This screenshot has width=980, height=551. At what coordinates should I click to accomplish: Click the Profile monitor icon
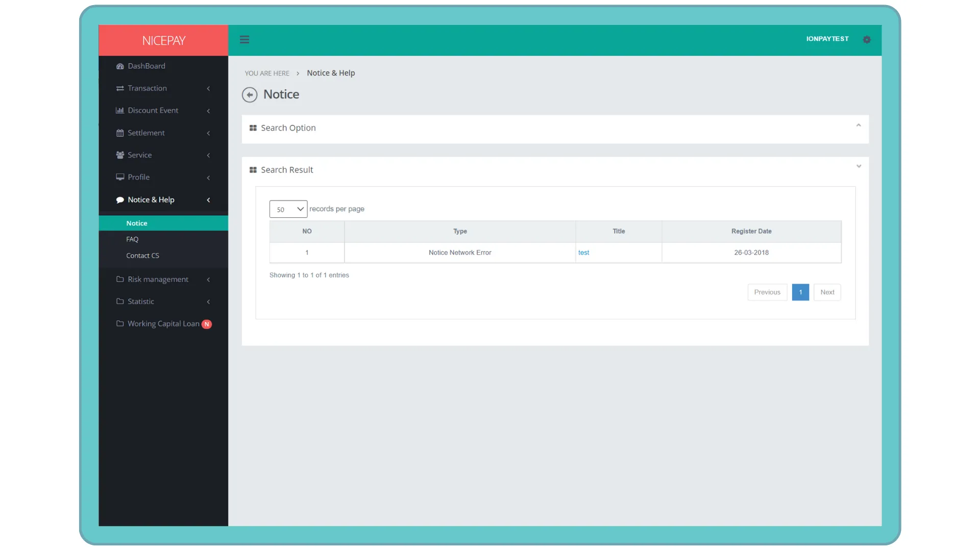[120, 178]
